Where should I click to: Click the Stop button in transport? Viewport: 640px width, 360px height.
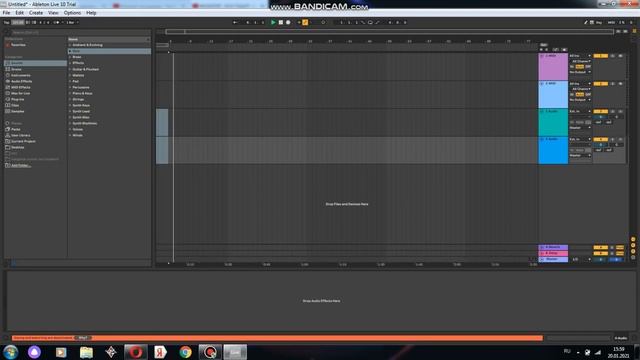tap(281, 22)
